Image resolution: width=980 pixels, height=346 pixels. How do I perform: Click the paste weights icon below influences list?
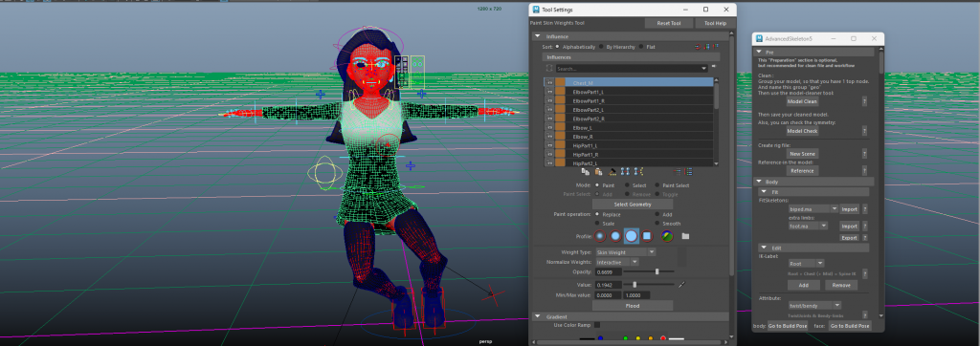pyautogui.click(x=599, y=171)
